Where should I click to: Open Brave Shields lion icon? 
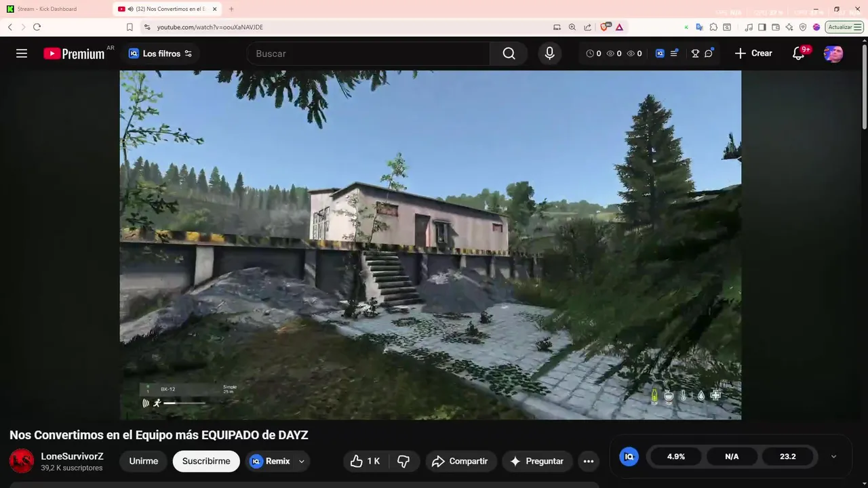605,27
